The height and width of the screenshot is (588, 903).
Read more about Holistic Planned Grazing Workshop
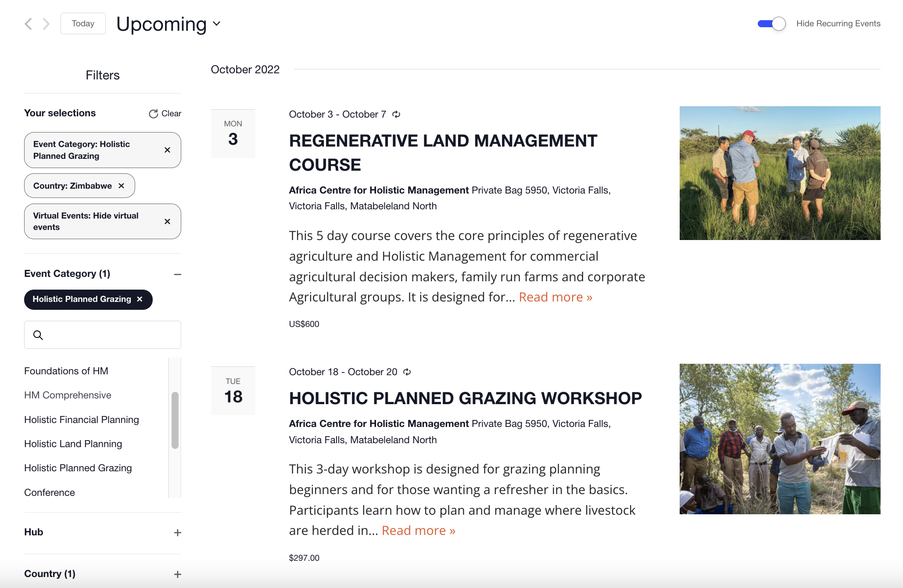[x=419, y=531]
